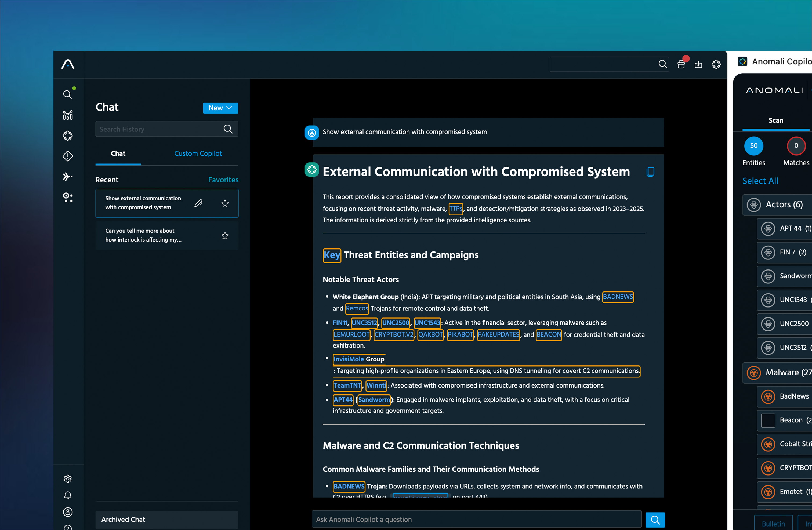Open the settings gear in sidebar
Image resolution: width=812 pixels, height=530 pixels.
coord(68,478)
